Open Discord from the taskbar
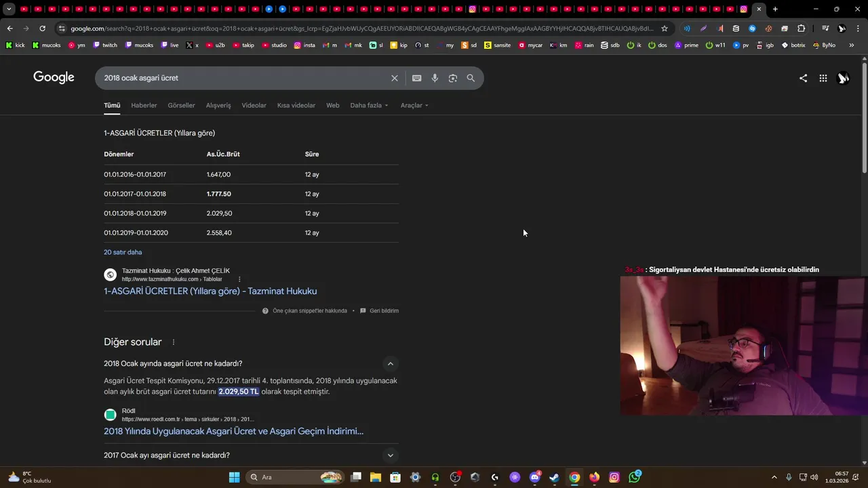The height and width of the screenshot is (488, 868). pos(534,477)
